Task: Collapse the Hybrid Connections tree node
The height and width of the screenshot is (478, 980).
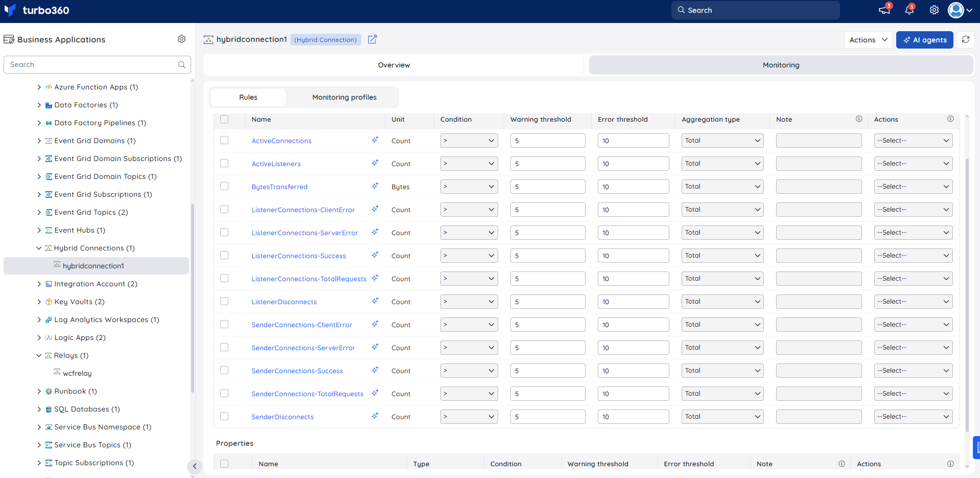Action: [39, 248]
